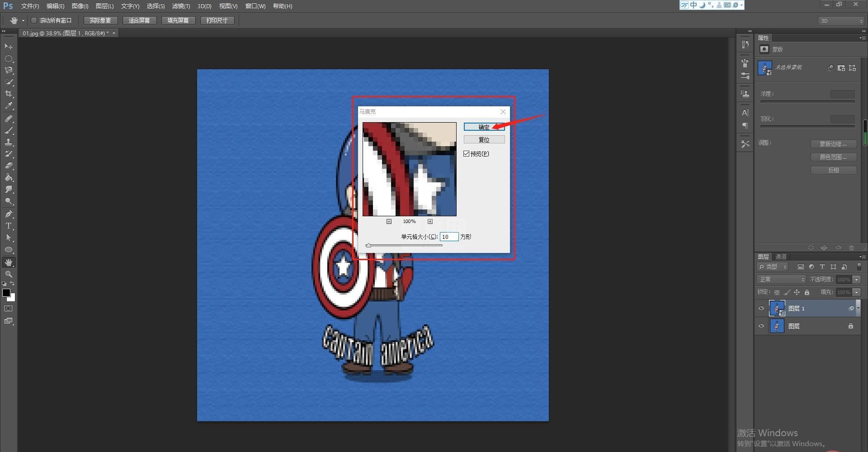Open the History panel icon
This screenshot has height=452, width=868.
point(745,45)
